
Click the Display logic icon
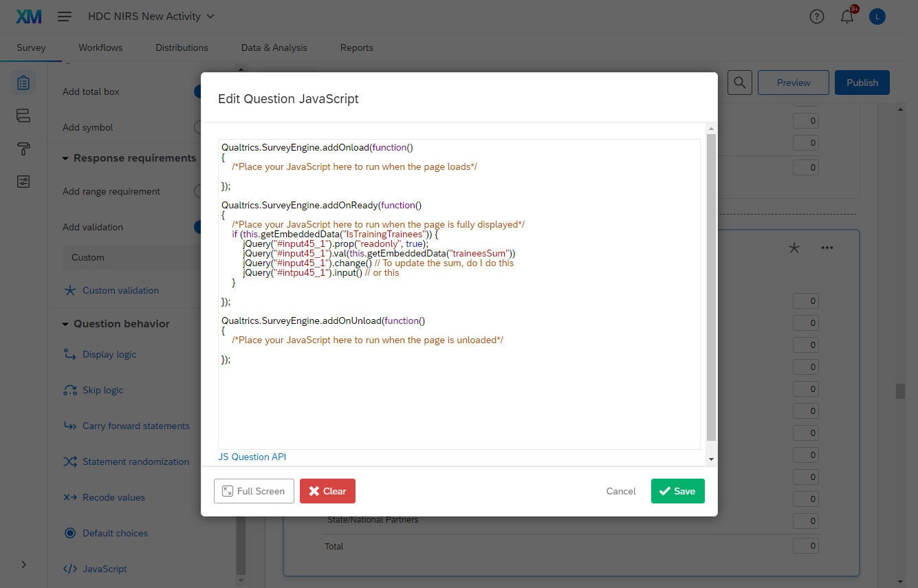click(70, 354)
